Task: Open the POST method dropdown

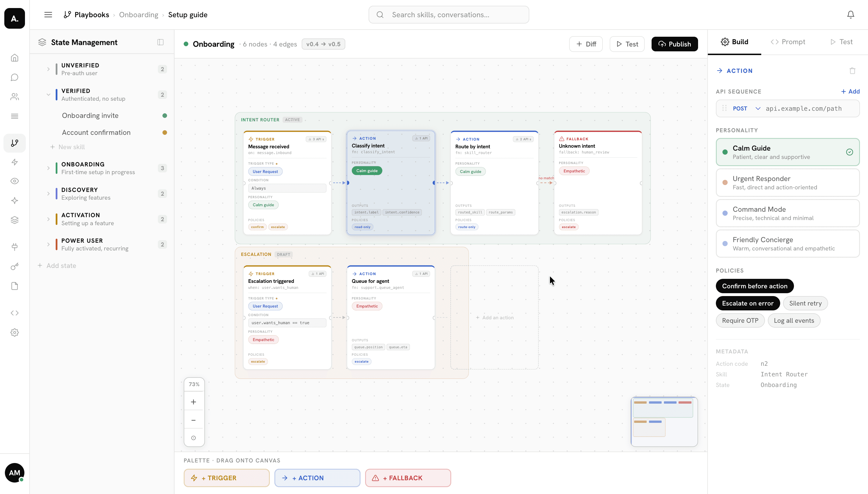Action: [x=747, y=108]
